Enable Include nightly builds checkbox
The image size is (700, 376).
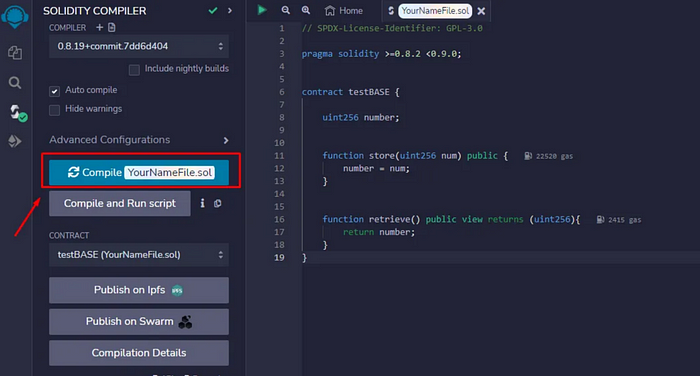click(134, 70)
